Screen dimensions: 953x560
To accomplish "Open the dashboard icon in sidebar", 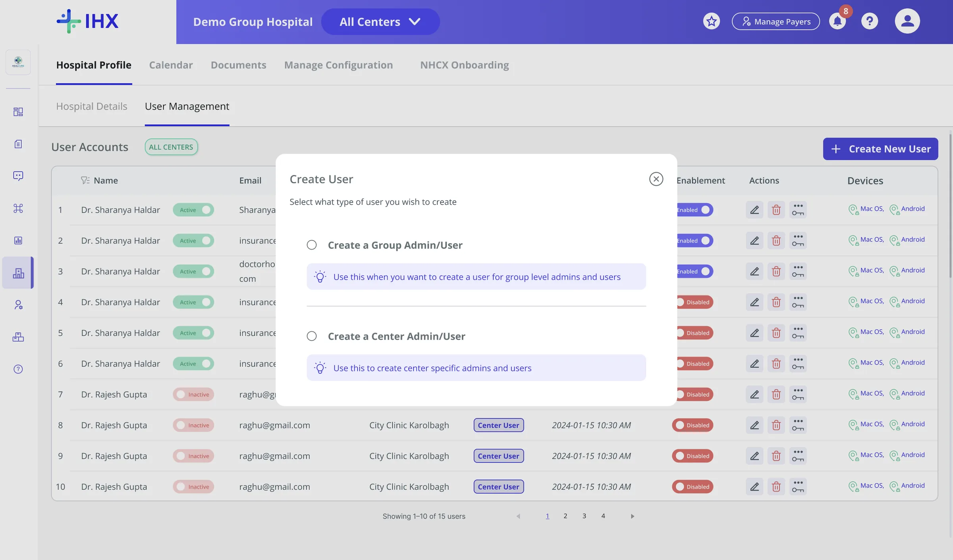I will point(18,112).
